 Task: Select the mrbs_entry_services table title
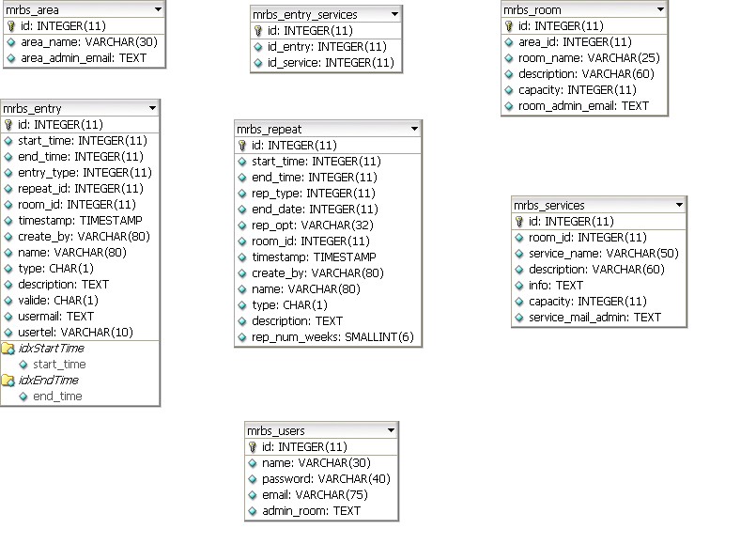click(305, 14)
